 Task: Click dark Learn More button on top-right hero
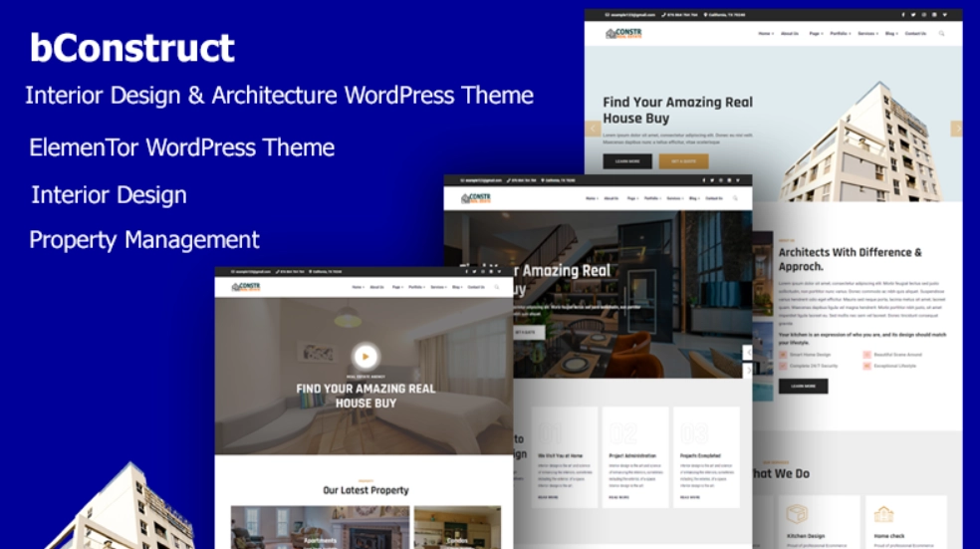[627, 161]
